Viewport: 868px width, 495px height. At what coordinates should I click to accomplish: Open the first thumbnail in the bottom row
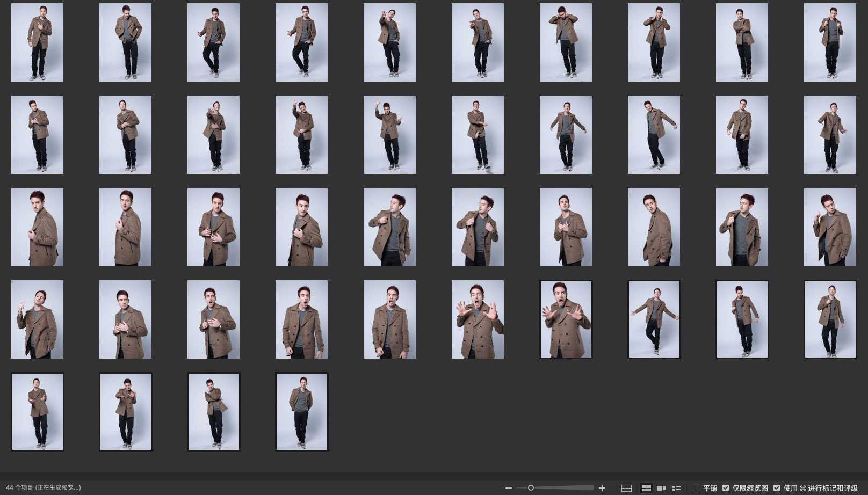pos(37,412)
